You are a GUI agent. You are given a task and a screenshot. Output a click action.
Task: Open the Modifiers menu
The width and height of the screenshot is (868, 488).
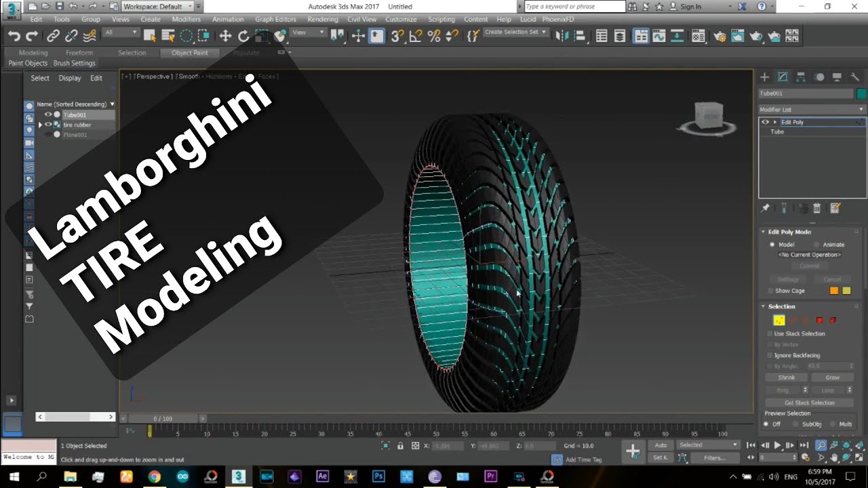[x=186, y=19]
